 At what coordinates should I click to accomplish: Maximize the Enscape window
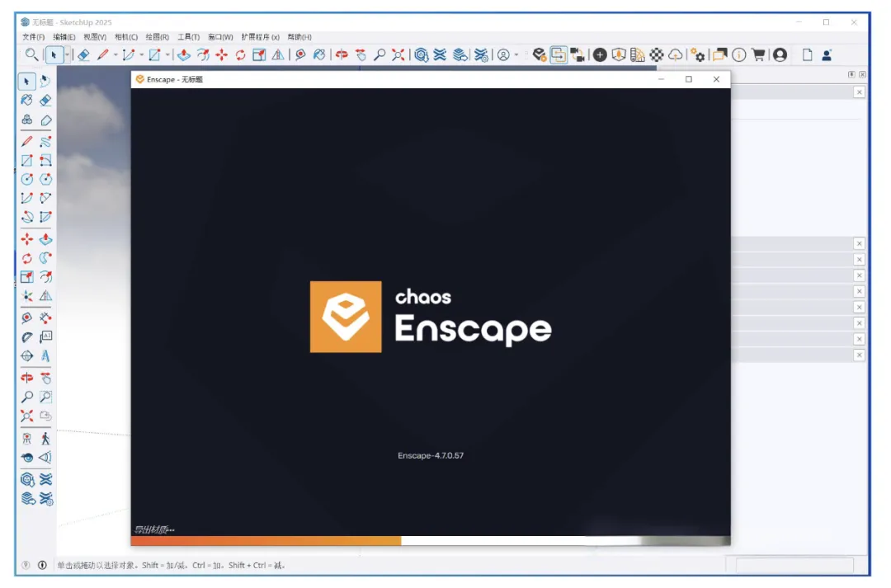click(689, 79)
